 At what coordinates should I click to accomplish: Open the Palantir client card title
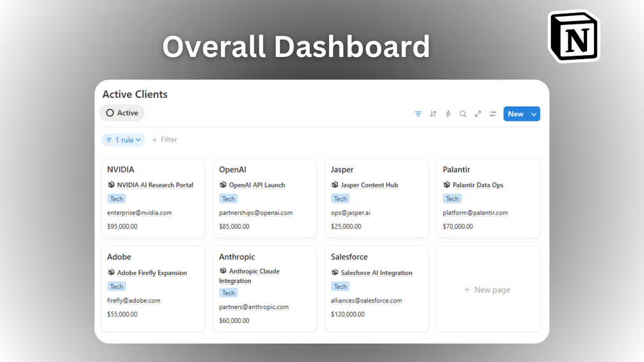(456, 170)
